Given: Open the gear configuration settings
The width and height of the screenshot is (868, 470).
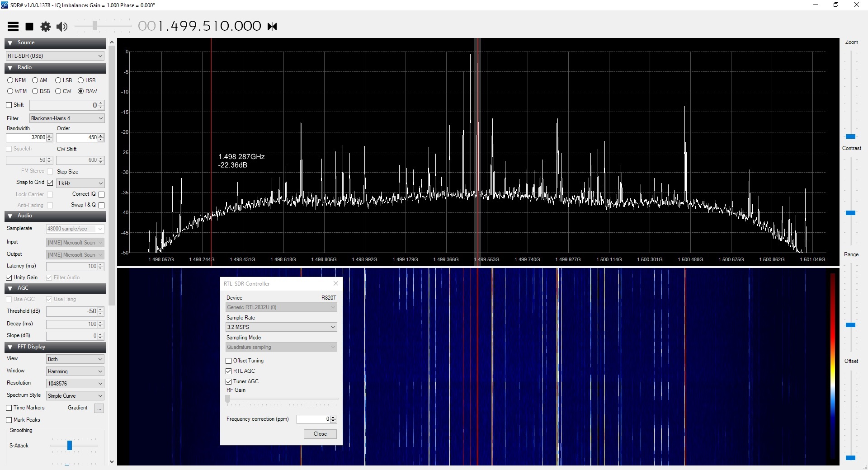Looking at the screenshot, I should point(46,27).
